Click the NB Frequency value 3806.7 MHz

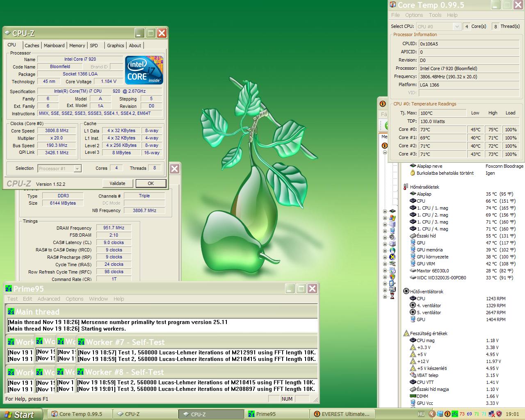144,210
